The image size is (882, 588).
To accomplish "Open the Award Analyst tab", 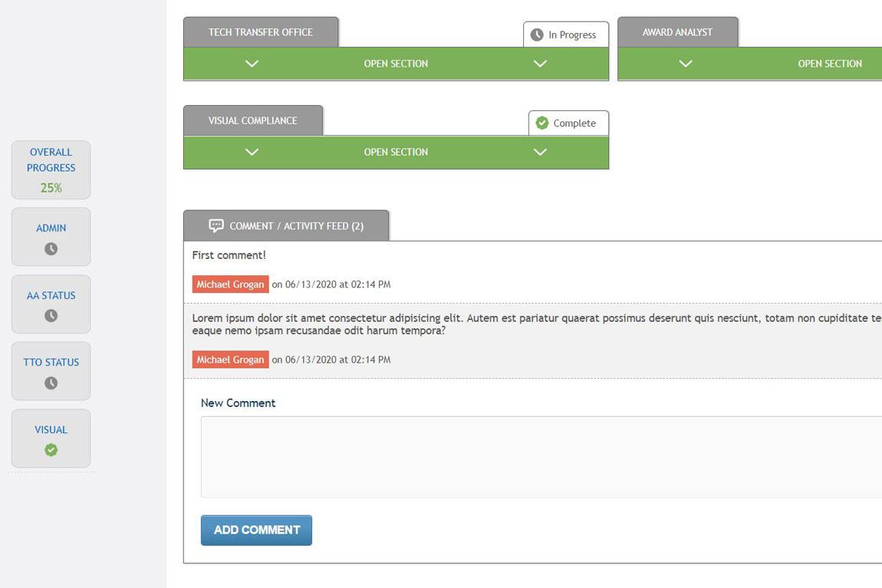I will [x=677, y=32].
